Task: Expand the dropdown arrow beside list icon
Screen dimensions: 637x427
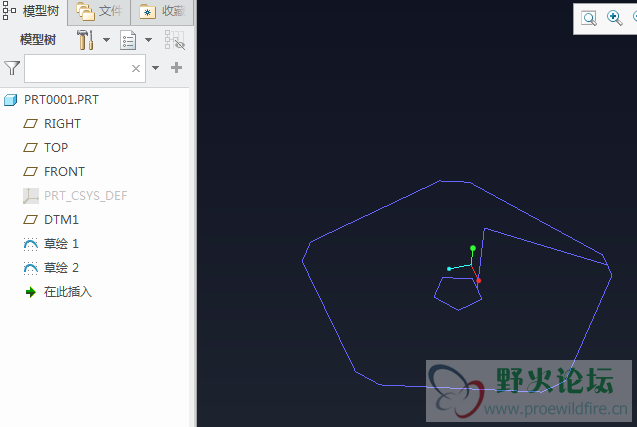Action: point(149,40)
